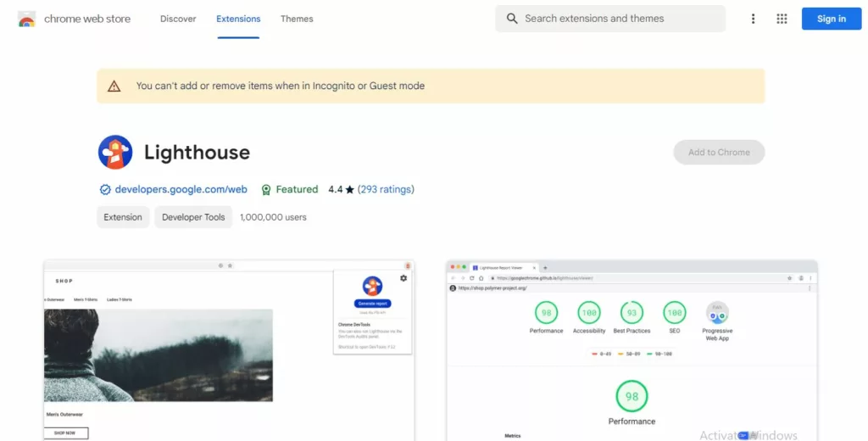Click the SHOP NOW button in screenshot
The height and width of the screenshot is (441, 868).
(66, 433)
